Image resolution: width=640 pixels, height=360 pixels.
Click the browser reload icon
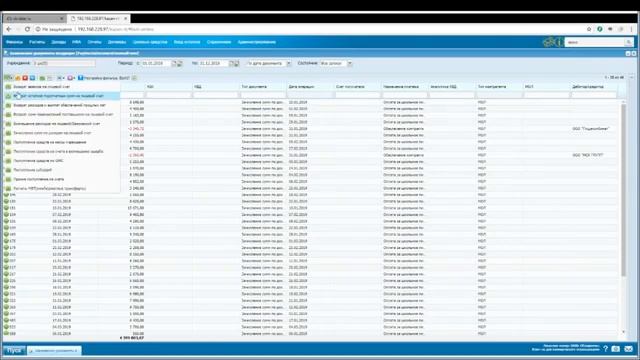click(27, 29)
